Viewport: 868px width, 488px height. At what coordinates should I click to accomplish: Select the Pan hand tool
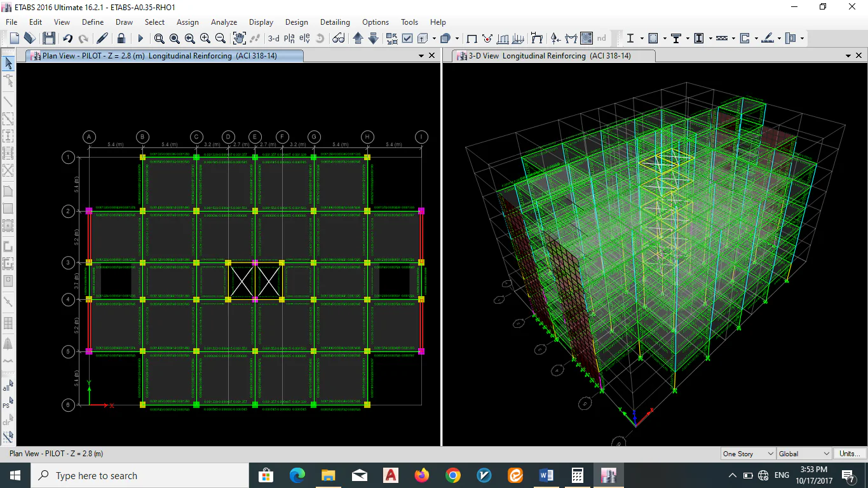point(239,39)
